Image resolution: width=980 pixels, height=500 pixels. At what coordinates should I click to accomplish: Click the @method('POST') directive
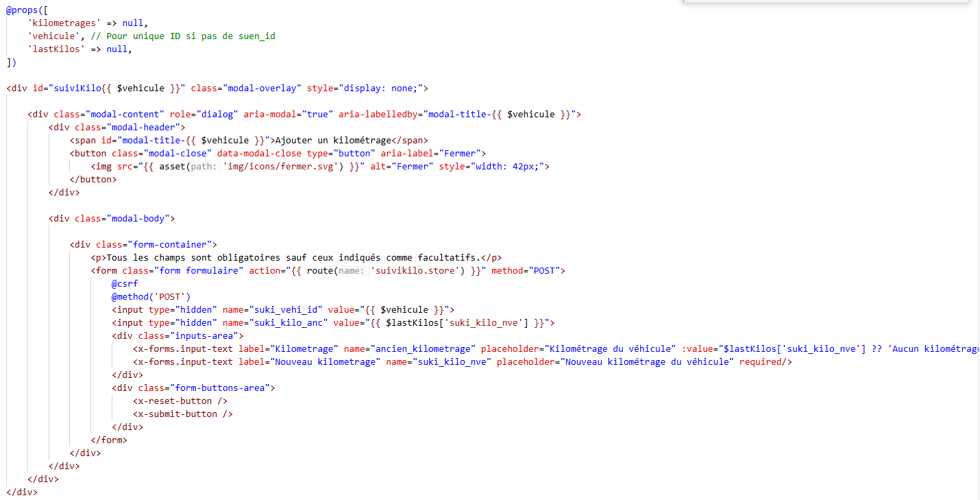(x=150, y=296)
